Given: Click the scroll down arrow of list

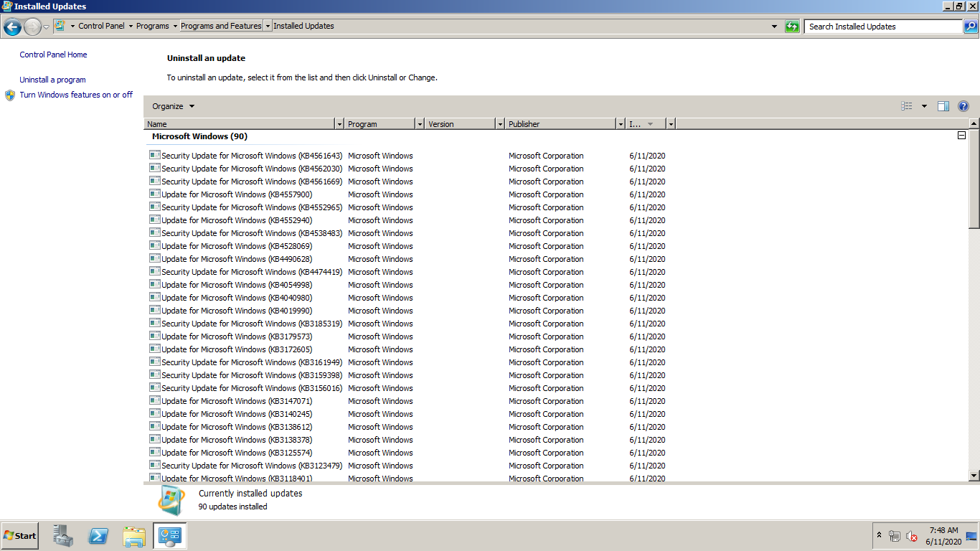Looking at the screenshot, I should pyautogui.click(x=974, y=475).
